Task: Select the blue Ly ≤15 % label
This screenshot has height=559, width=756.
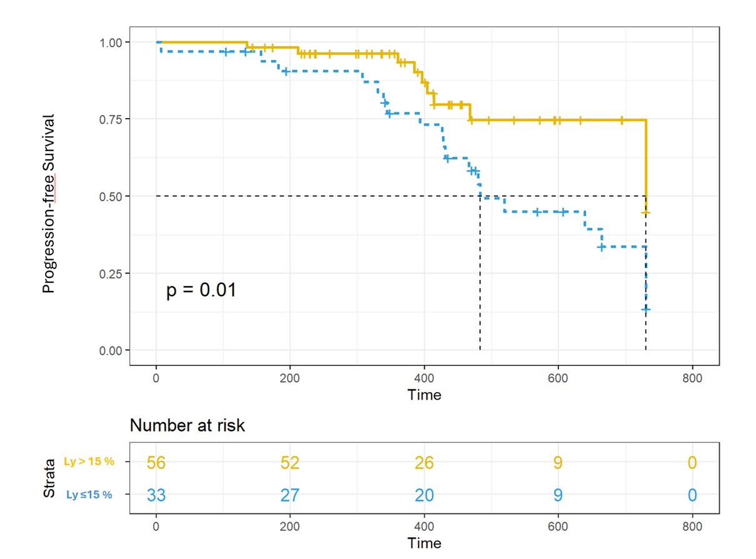Action: [89, 495]
